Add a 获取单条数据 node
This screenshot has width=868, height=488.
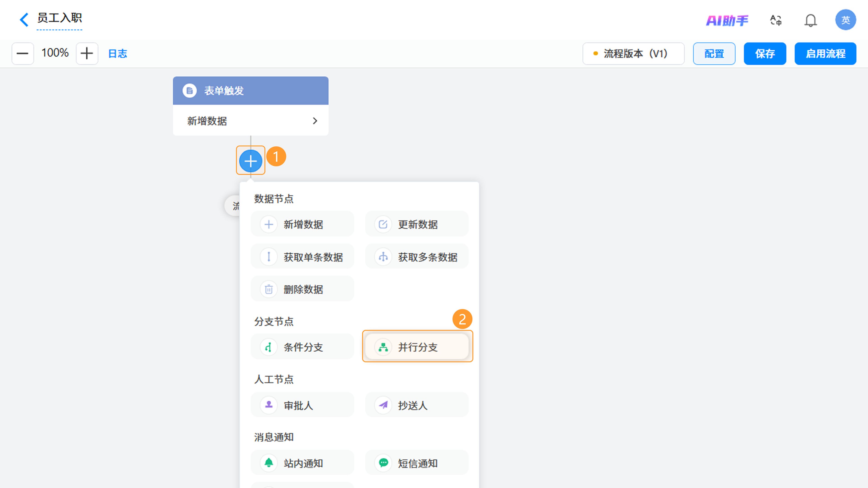tap(302, 257)
